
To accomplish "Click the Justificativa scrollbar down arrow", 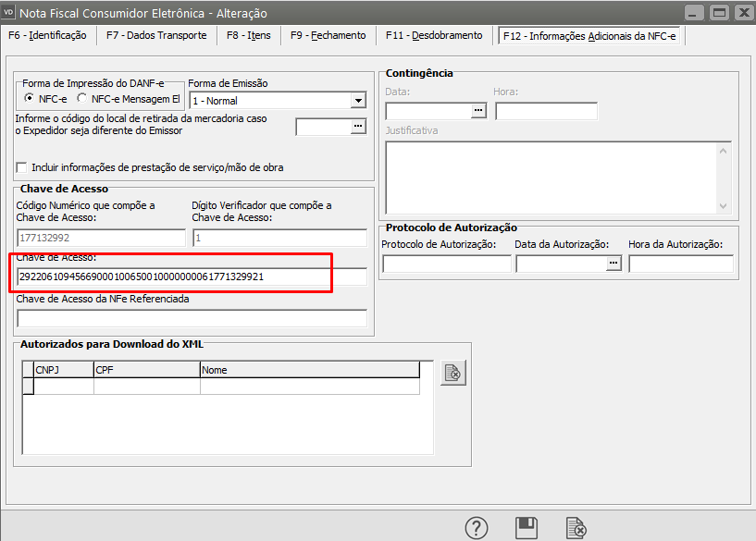I will tap(724, 205).
